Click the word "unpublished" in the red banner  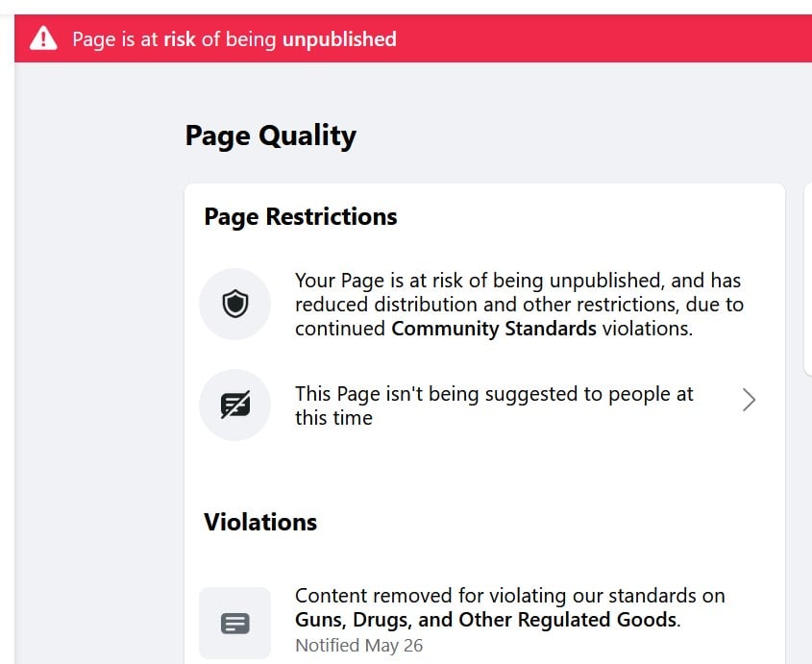pyautogui.click(x=338, y=39)
